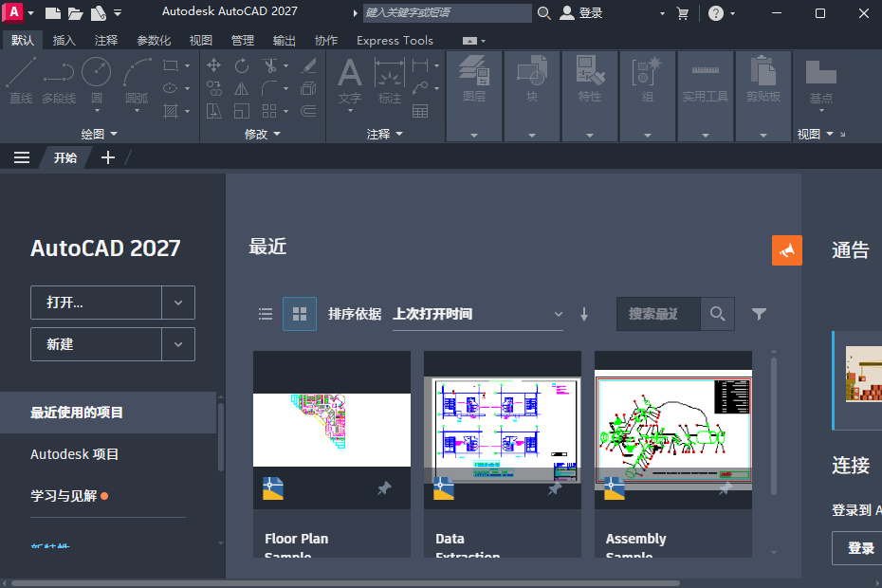Open the Layers (图层) panel icon
The height and width of the screenshot is (588, 882).
coord(473,73)
